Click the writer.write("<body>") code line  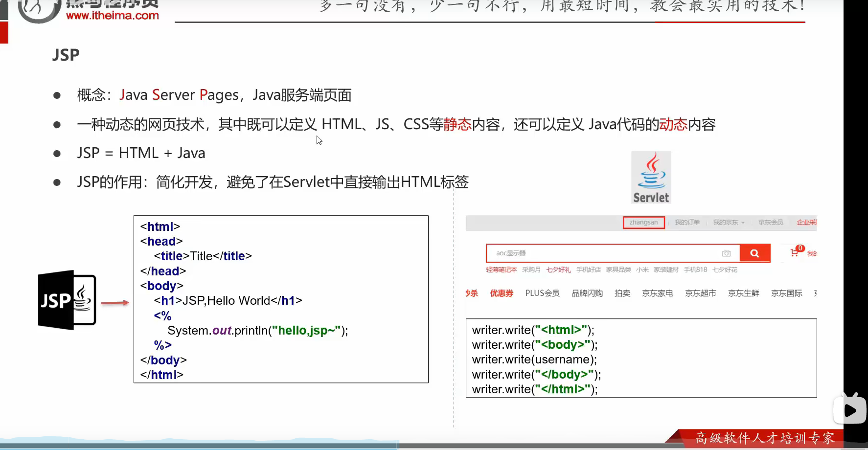point(535,345)
